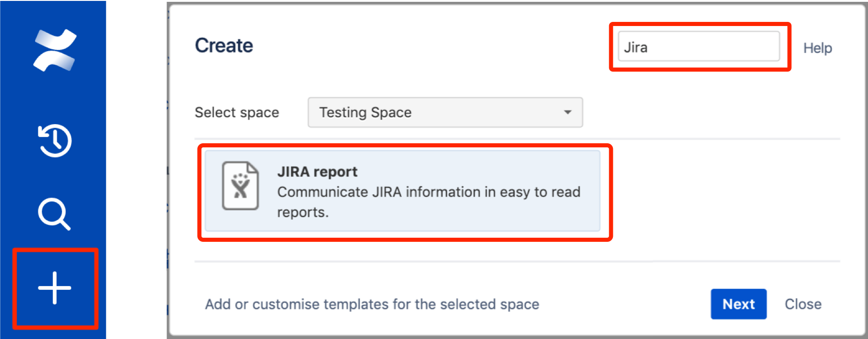
Task: Close the Create dialog
Action: point(803,304)
